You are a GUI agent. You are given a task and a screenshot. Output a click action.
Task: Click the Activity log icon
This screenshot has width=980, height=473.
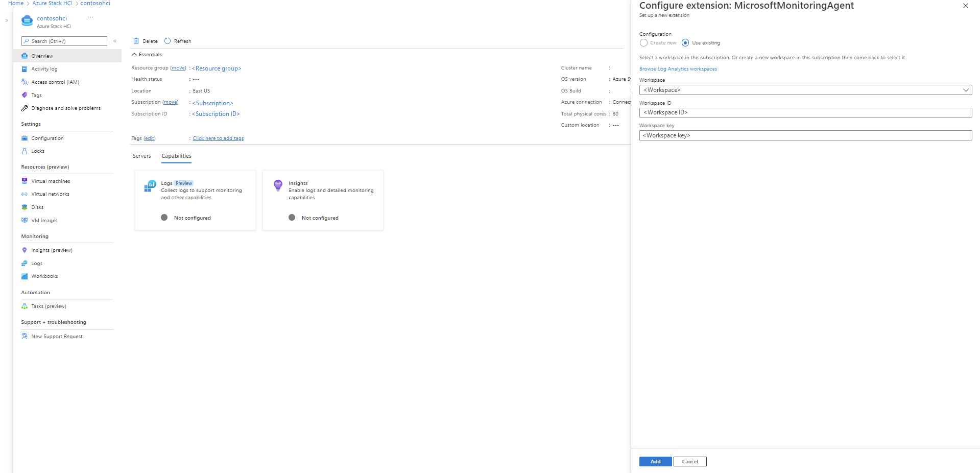pos(25,69)
